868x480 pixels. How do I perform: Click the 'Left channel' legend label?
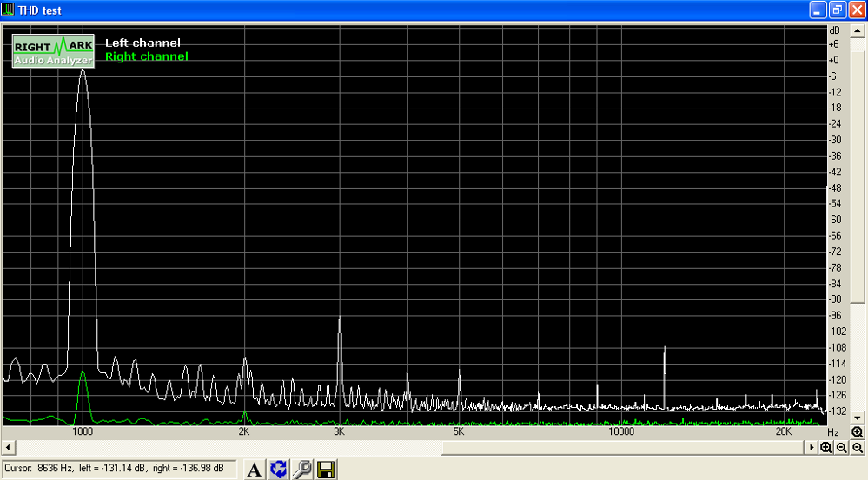tap(142, 43)
